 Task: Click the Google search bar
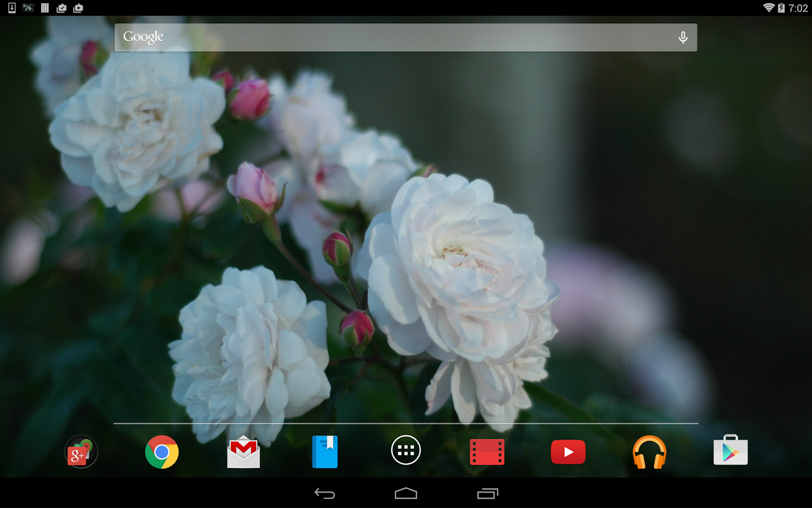pyautogui.click(x=406, y=37)
